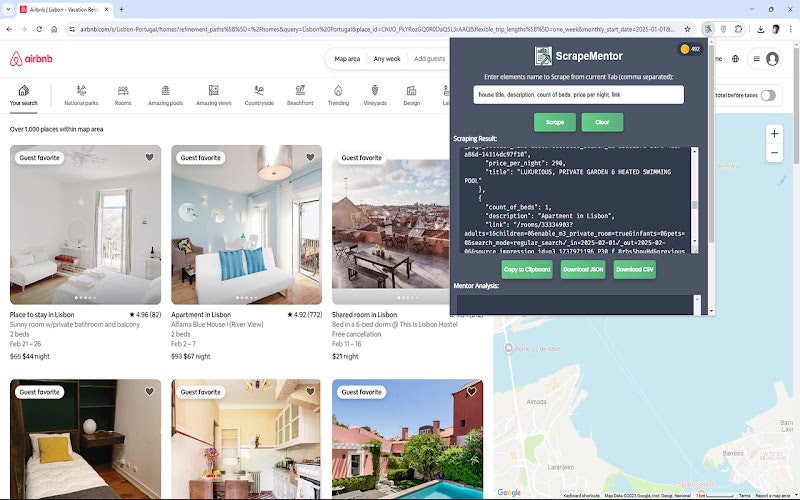Image resolution: width=800 pixels, height=500 pixels.
Task: Select the Amazing pools category
Action: 165,95
